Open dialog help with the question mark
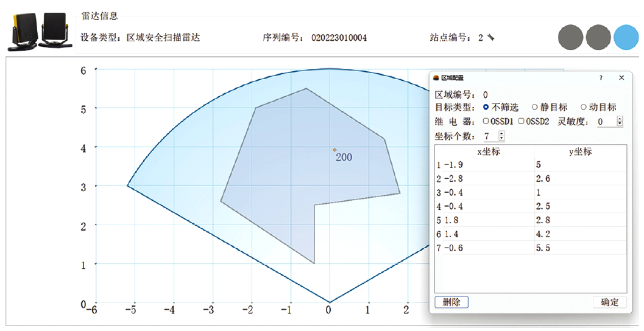 pos(601,78)
